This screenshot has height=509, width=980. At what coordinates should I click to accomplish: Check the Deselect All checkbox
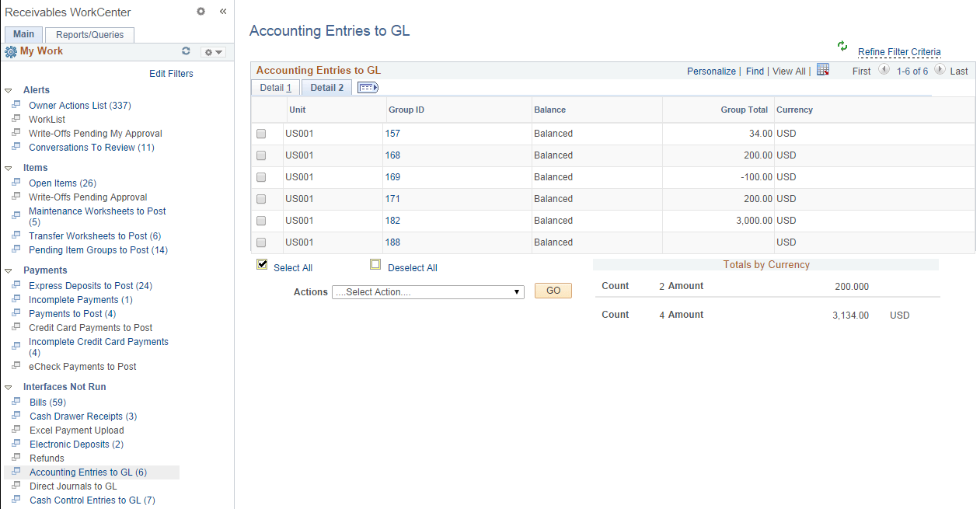(x=376, y=263)
